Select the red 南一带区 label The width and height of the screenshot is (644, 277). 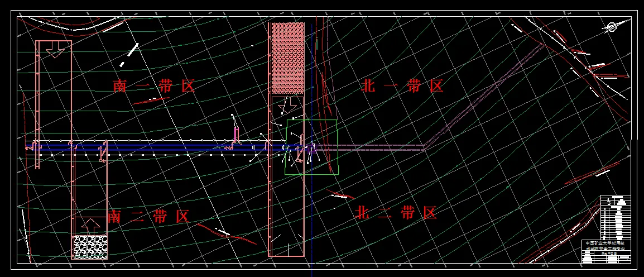click(x=153, y=87)
